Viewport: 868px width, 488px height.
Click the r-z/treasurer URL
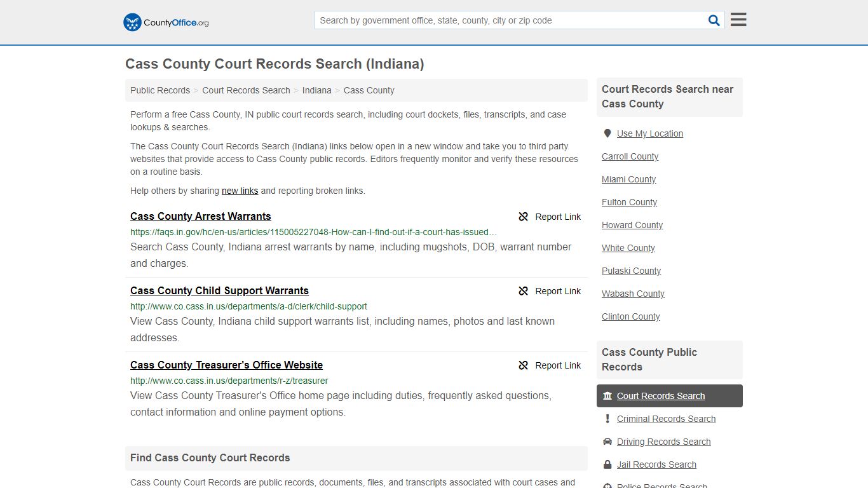229,381
